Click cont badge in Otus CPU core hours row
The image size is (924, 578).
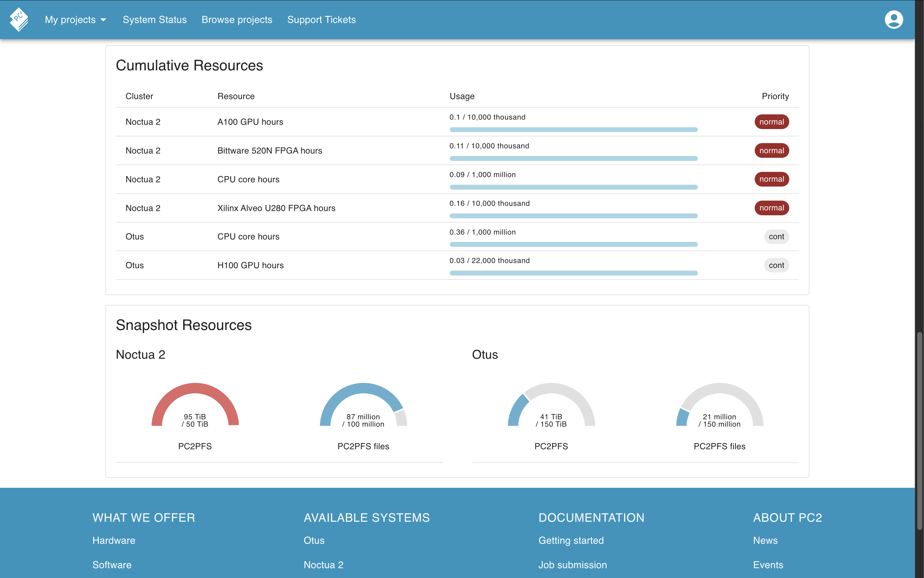click(776, 237)
